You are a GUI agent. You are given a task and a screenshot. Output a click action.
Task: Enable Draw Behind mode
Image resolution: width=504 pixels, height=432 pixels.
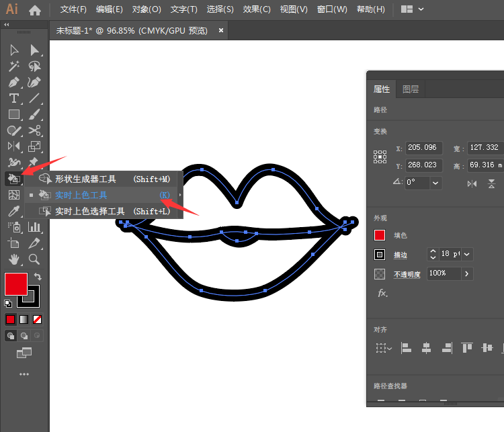click(x=24, y=335)
